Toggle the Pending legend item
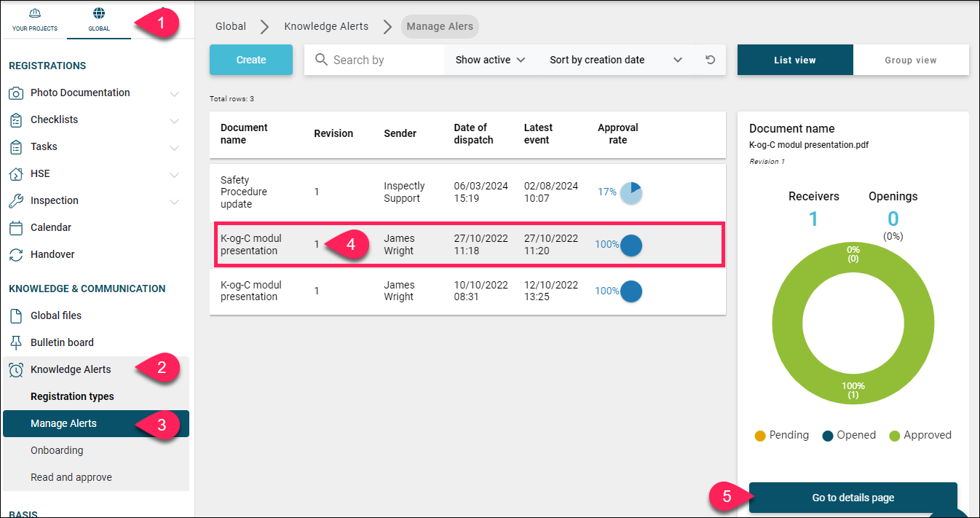The width and height of the screenshot is (980, 518). click(x=782, y=435)
